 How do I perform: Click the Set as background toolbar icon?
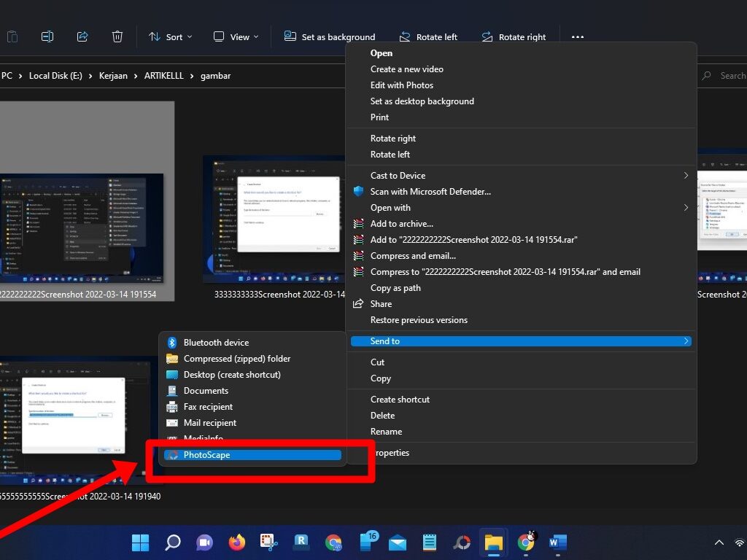pyautogui.click(x=288, y=36)
